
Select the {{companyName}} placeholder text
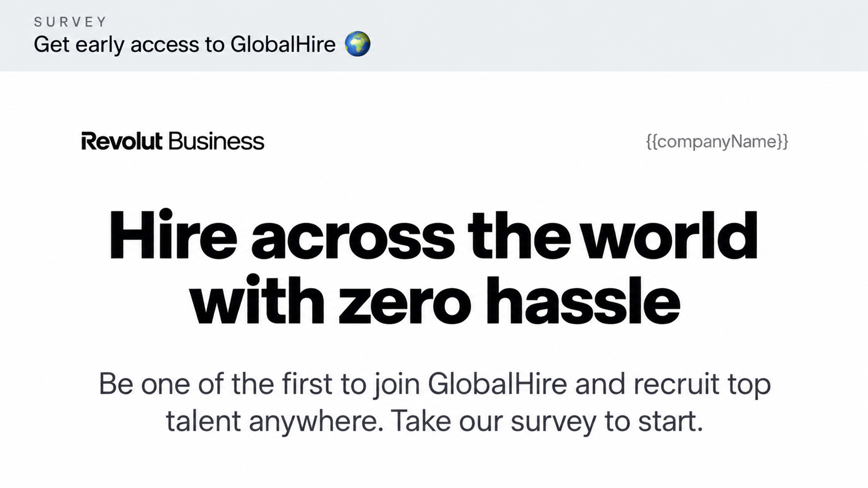[x=717, y=141]
